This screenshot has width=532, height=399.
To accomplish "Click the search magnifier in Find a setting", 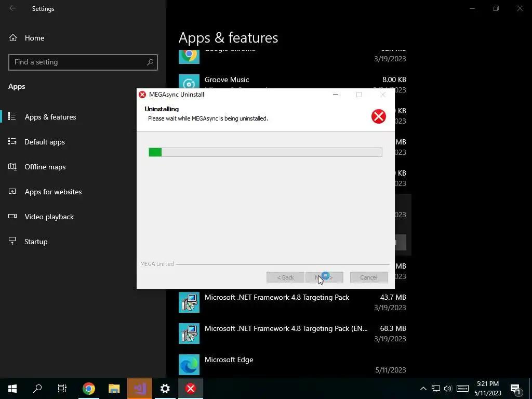I will (x=150, y=62).
